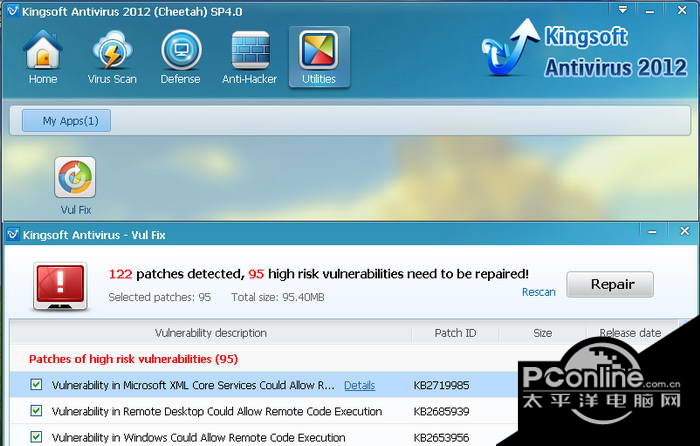
Task: Click the red alert warning icon
Action: click(60, 286)
